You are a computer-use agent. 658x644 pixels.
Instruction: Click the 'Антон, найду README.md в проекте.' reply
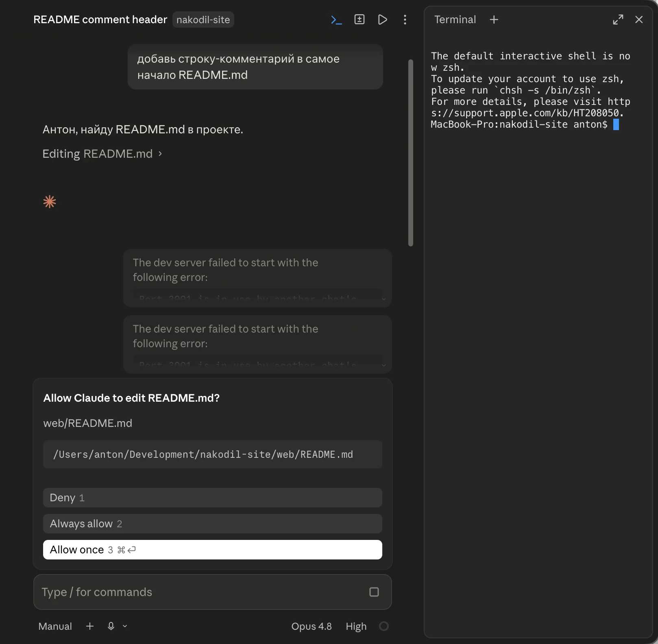click(x=143, y=129)
